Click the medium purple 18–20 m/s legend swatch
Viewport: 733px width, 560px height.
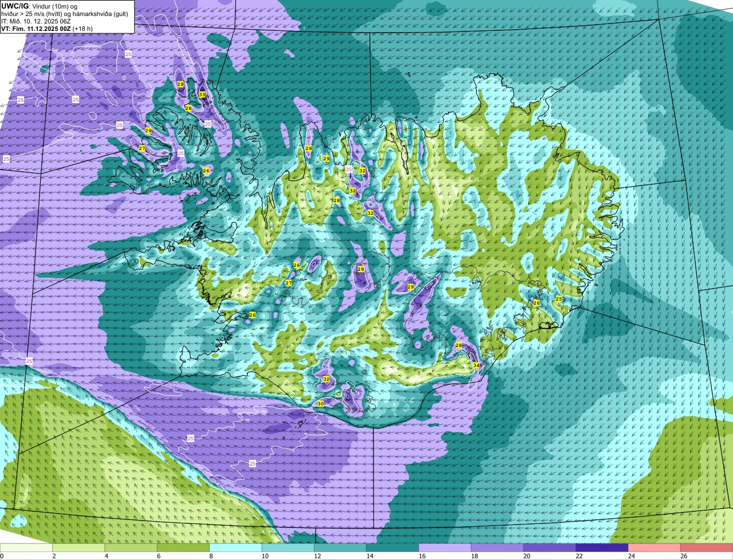tap(498, 547)
